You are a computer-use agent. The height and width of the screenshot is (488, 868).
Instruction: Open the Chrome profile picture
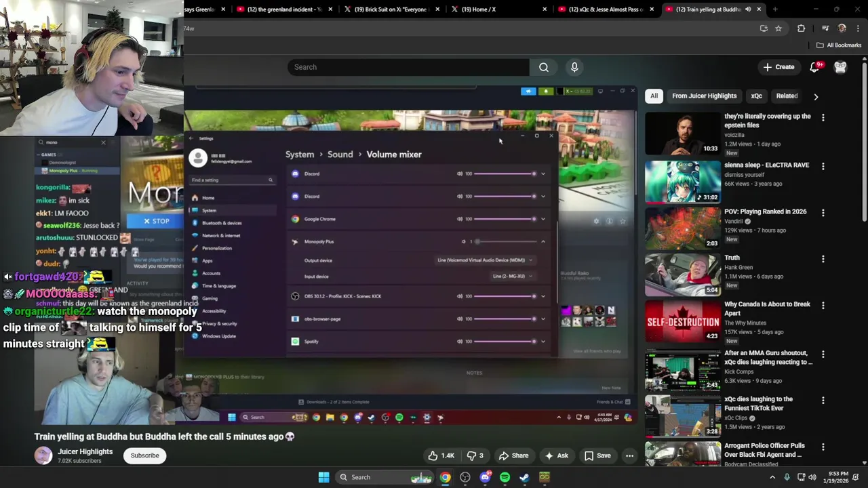(x=842, y=28)
